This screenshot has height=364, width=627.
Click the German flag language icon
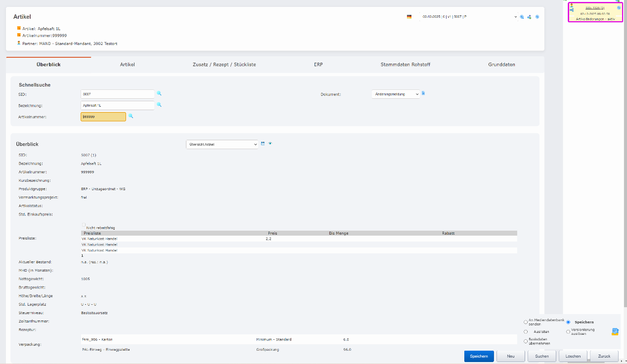click(409, 17)
